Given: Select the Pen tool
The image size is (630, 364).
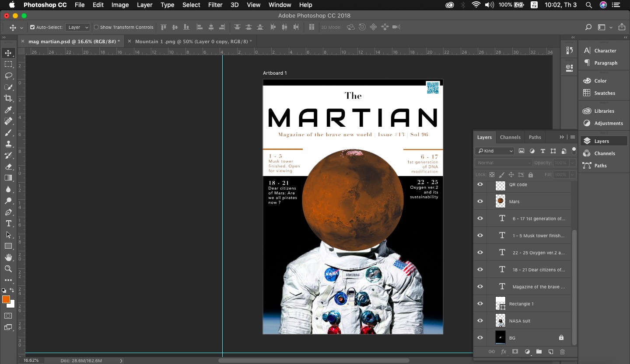Looking at the screenshot, I should pyautogui.click(x=8, y=212).
